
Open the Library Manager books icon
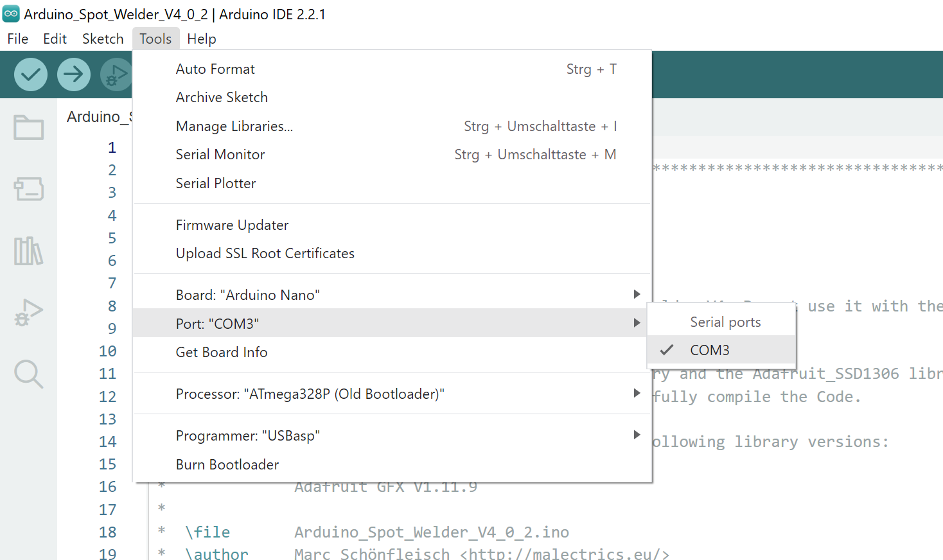coord(29,250)
